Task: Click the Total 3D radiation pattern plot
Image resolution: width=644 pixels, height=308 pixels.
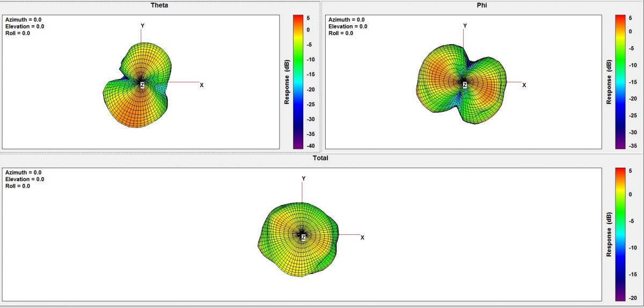Action: [x=298, y=239]
